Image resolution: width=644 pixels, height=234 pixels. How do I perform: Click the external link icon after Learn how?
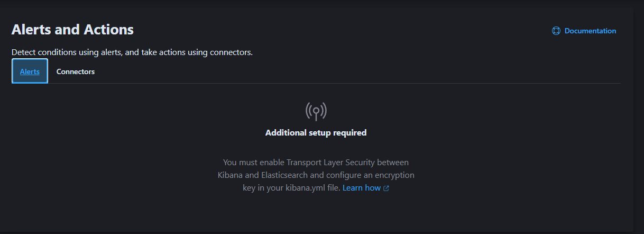pos(386,188)
